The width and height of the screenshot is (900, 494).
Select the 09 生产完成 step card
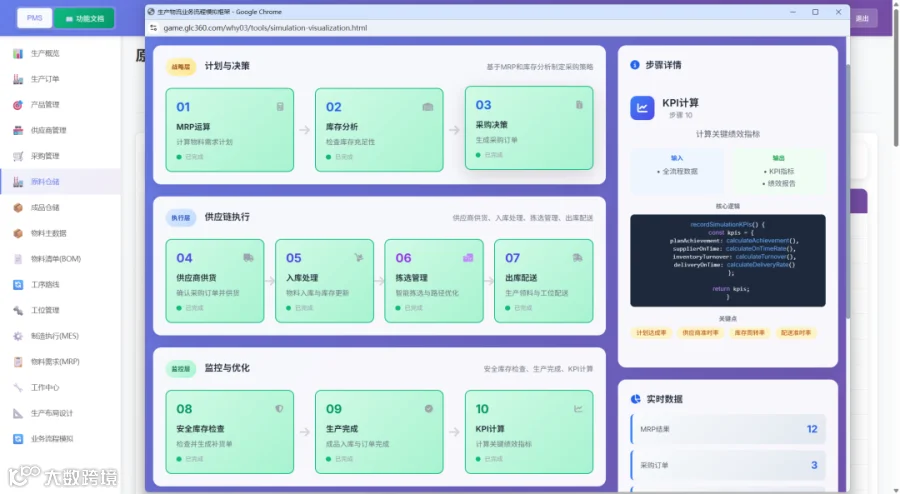(x=379, y=431)
